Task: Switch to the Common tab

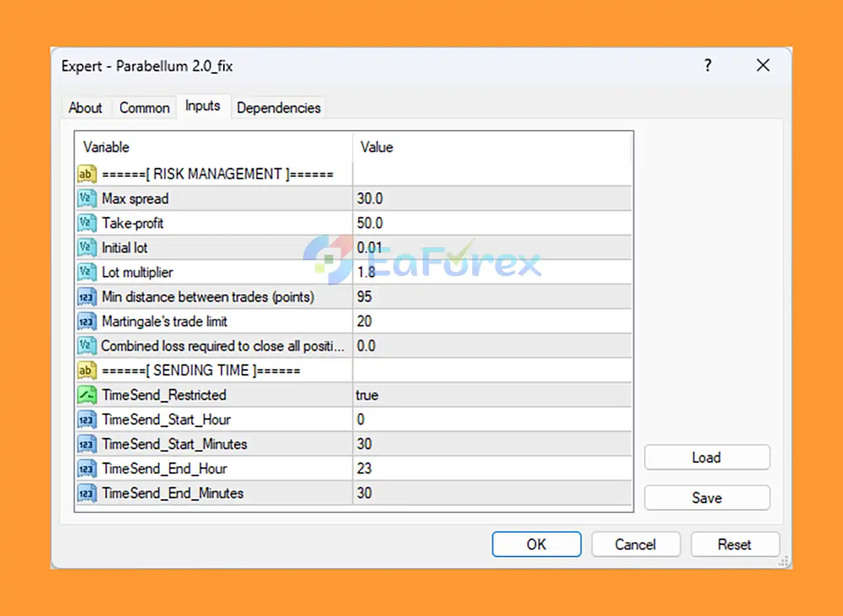Action: coord(144,108)
